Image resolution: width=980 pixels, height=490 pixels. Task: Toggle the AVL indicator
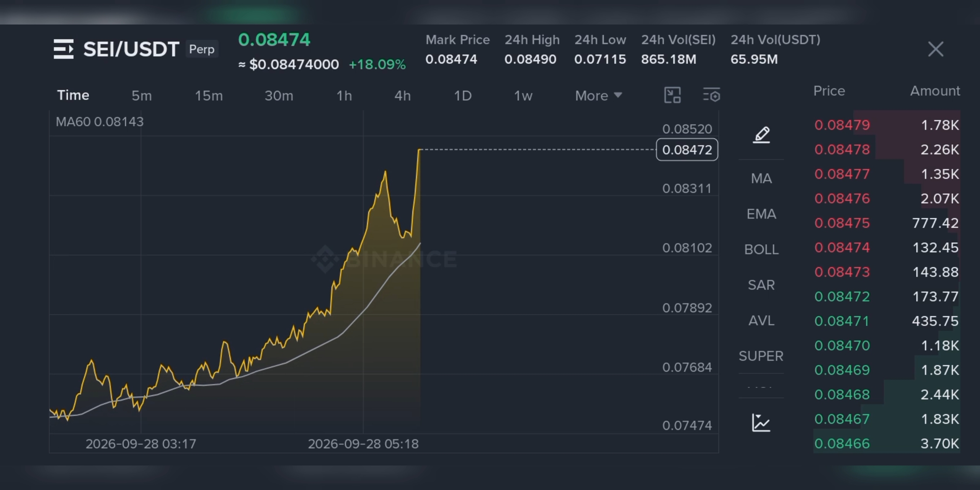[x=761, y=320]
